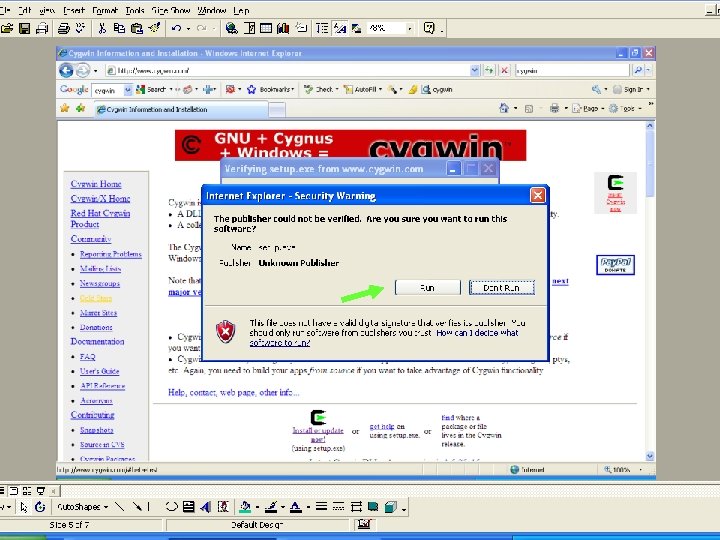Click the Cygwin/X Home link
The image size is (720, 540).
(100, 199)
